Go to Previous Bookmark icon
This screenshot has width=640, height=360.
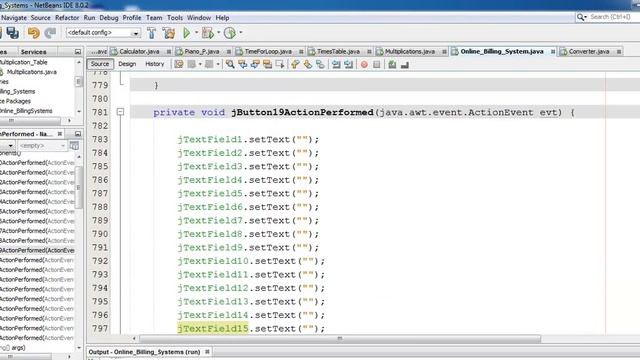tap(295, 64)
